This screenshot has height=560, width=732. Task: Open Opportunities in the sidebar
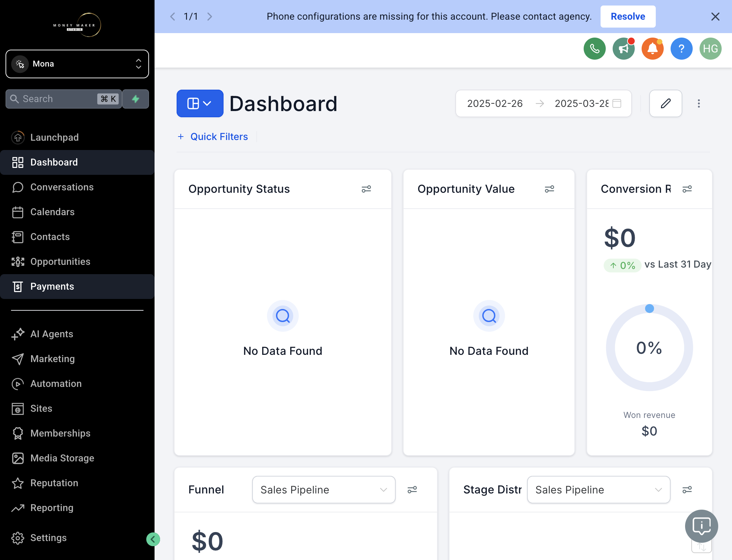click(77, 261)
